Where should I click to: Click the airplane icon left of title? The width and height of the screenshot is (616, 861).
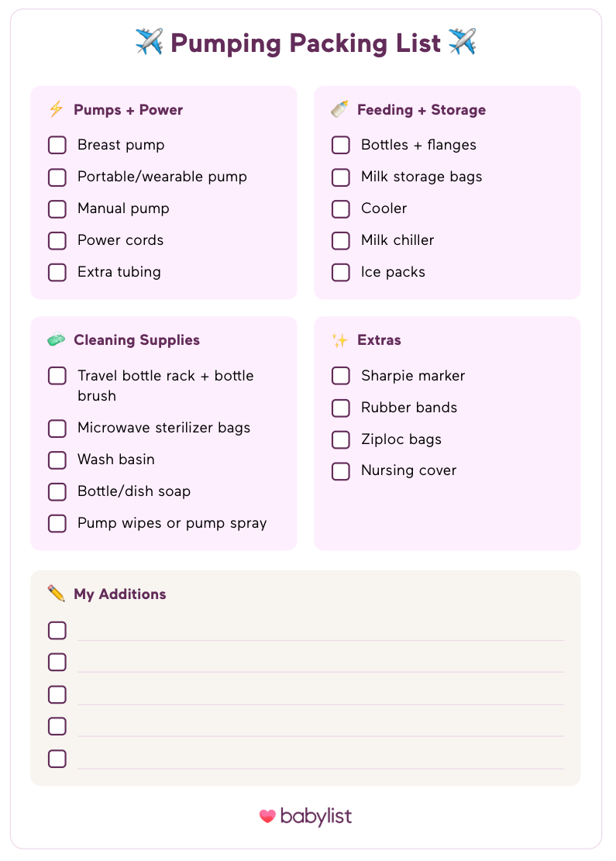(149, 42)
